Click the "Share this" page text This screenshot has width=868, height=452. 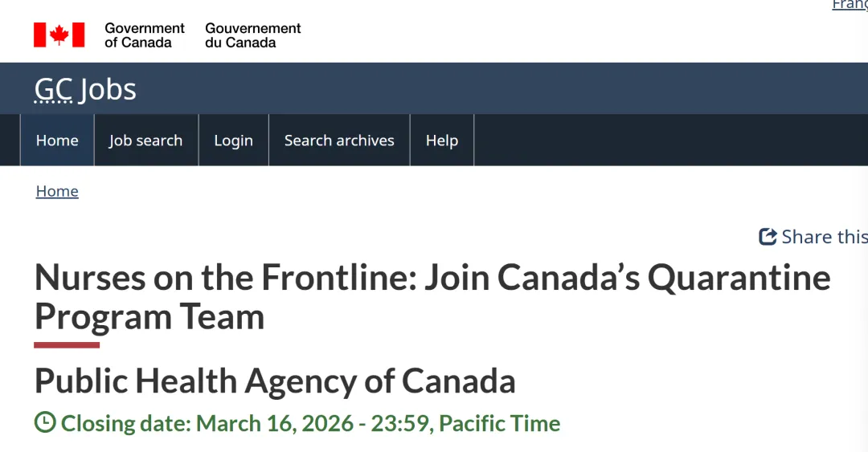[x=824, y=237]
